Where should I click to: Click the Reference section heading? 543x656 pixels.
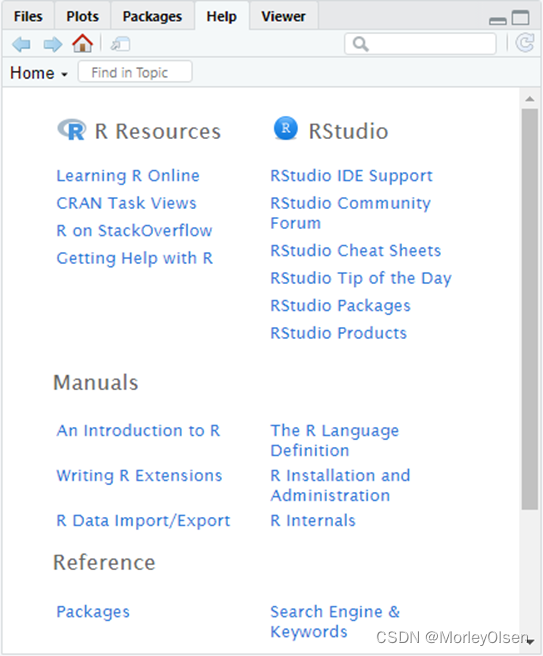[104, 562]
